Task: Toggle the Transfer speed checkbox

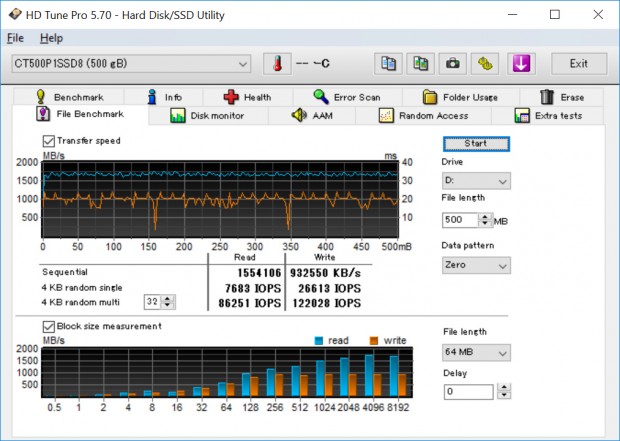Action: (x=49, y=141)
